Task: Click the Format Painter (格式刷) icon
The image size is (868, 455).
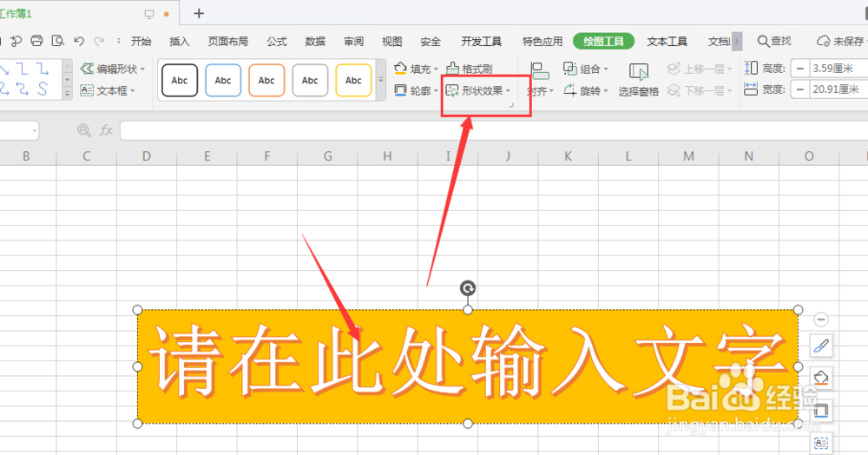Action: click(453, 68)
